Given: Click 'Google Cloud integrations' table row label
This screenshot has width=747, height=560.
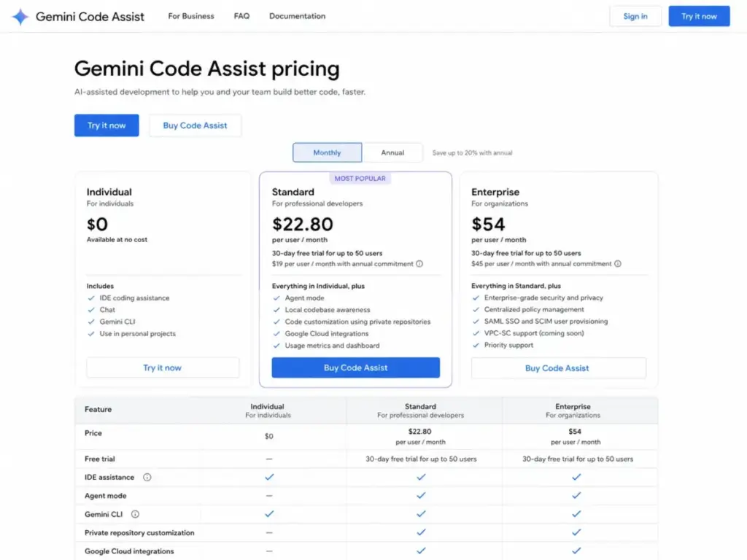Looking at the screenshot, I should coord(129,551).
